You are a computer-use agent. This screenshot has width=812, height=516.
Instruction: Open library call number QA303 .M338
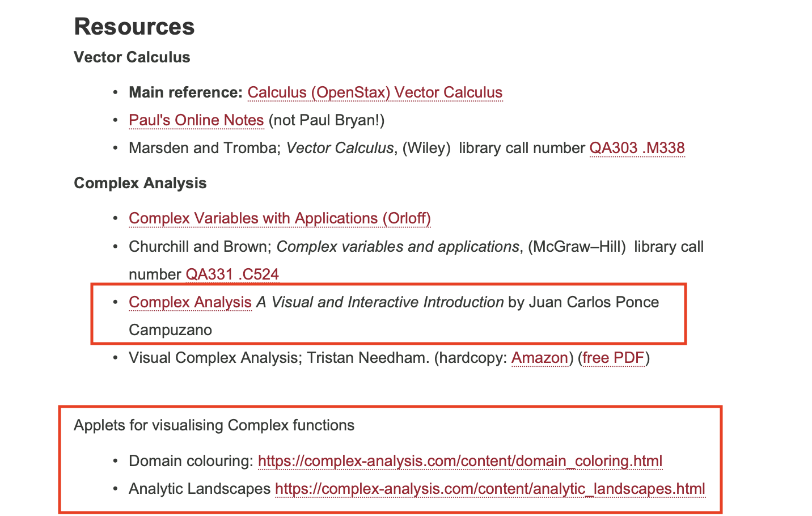[x=637, y=148]
